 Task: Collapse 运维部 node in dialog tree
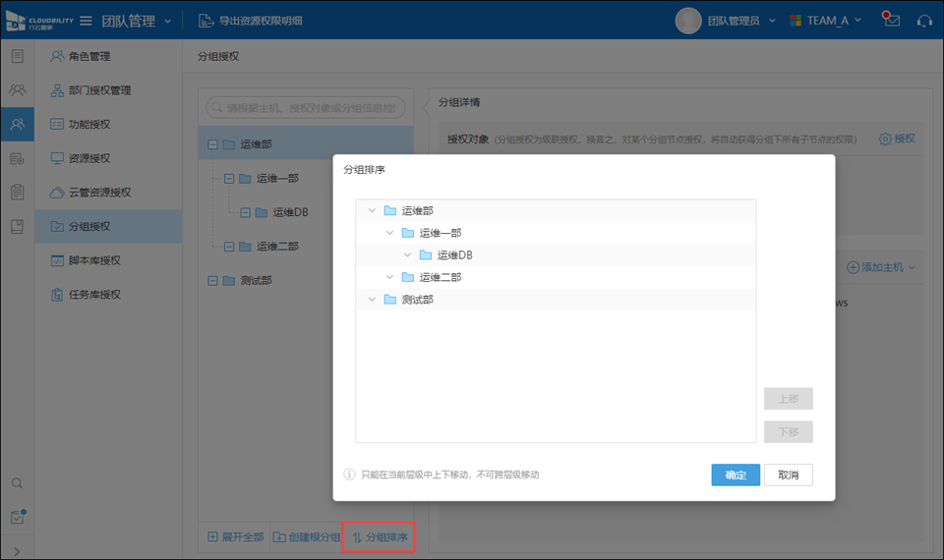371,211
